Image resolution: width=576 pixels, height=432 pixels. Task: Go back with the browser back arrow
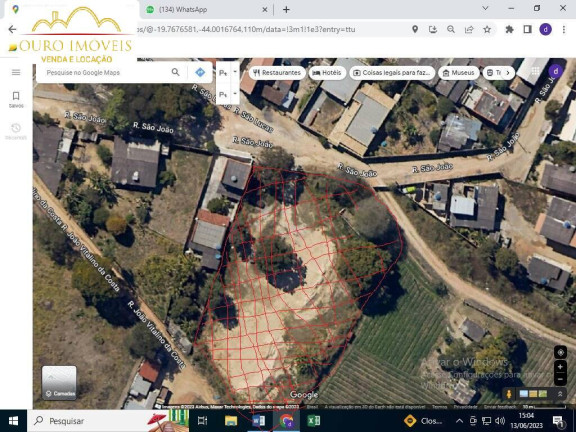pos(12,29)
